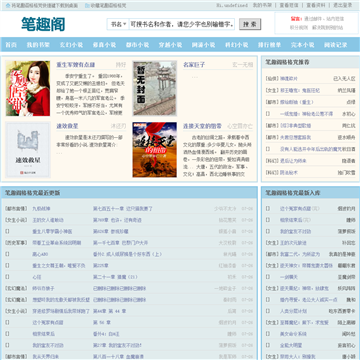Click the 速效救星 book cover
The image size is (360, 360).
[x=28, y=150]
